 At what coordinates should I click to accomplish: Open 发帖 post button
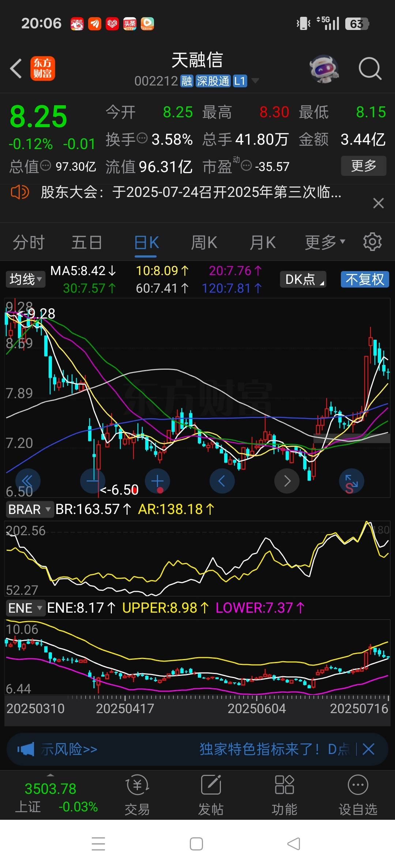[211, 795]
